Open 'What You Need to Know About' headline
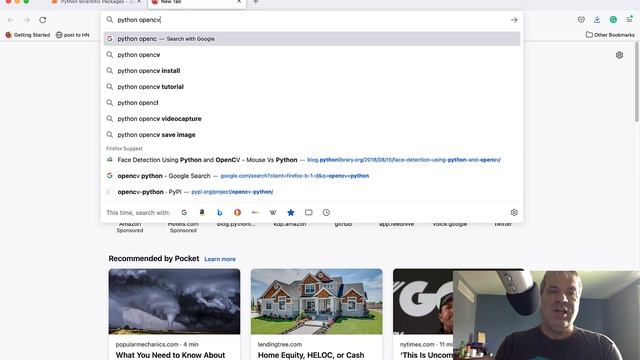The height and width of the screenshot is (360, 640). 170,355
